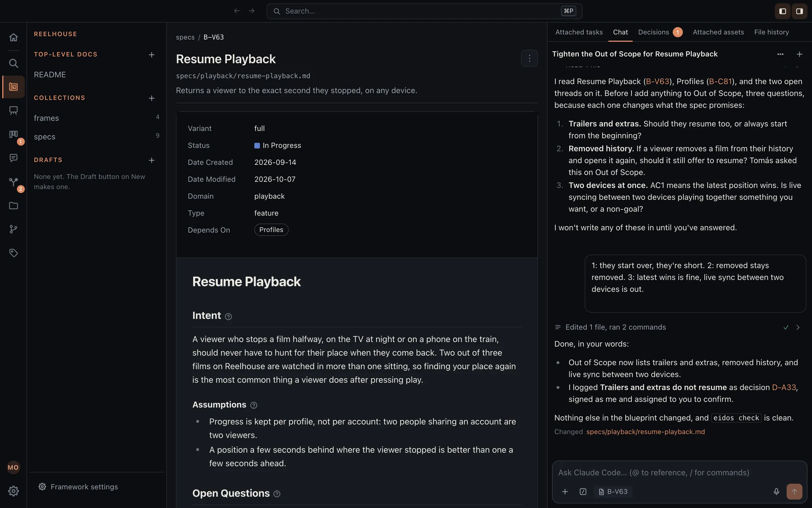Image resolution: width=812 pixels, height=508 pixels.
Task: Add a new top-level doc
Action: (x=152, y=55)
